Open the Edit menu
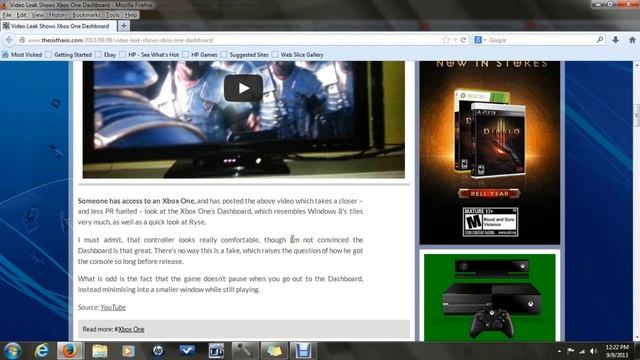The width and height of the screenshot is (640, 360). coord(22,15)
